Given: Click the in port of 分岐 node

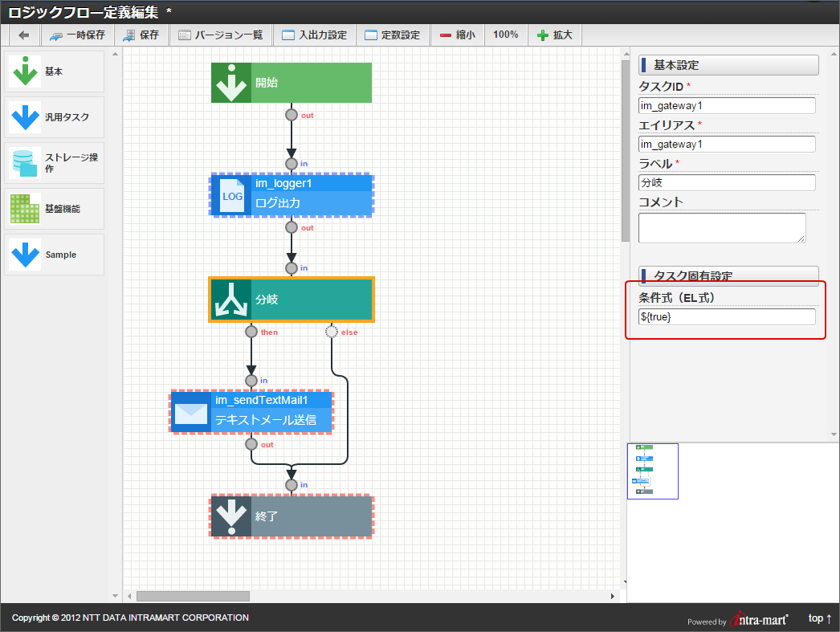Looking at the screenshot, I should click(x=292, y=267).
